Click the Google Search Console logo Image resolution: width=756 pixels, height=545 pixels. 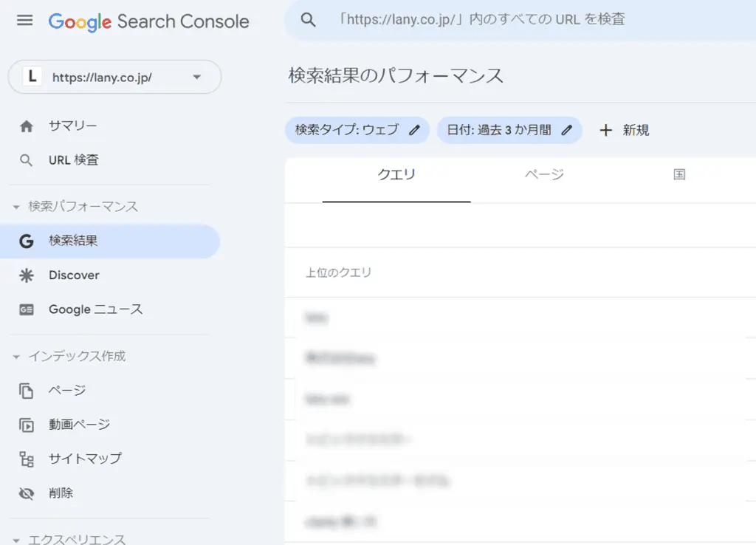(149, 21)
